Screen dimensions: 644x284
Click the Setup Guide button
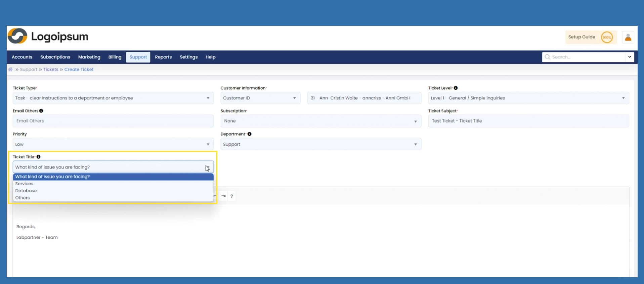[x=582, y=37]
